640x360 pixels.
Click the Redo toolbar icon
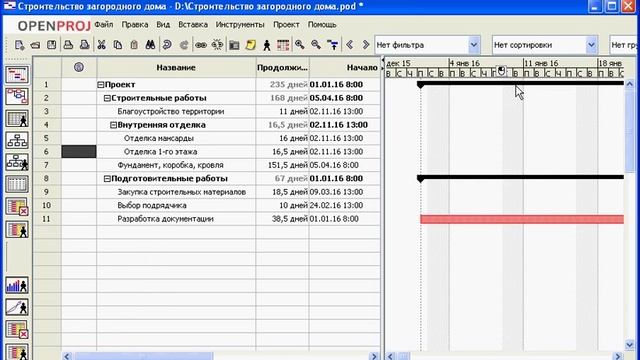[x=184, y=45]
